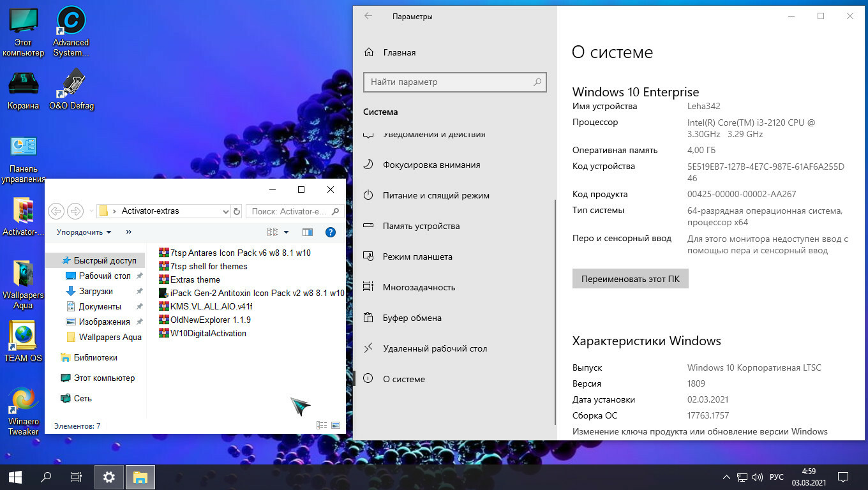Open the address bar history dropdown arrow
Image resolution: width=868 pixels, height=490 pixels.
(x=225, y=211)
